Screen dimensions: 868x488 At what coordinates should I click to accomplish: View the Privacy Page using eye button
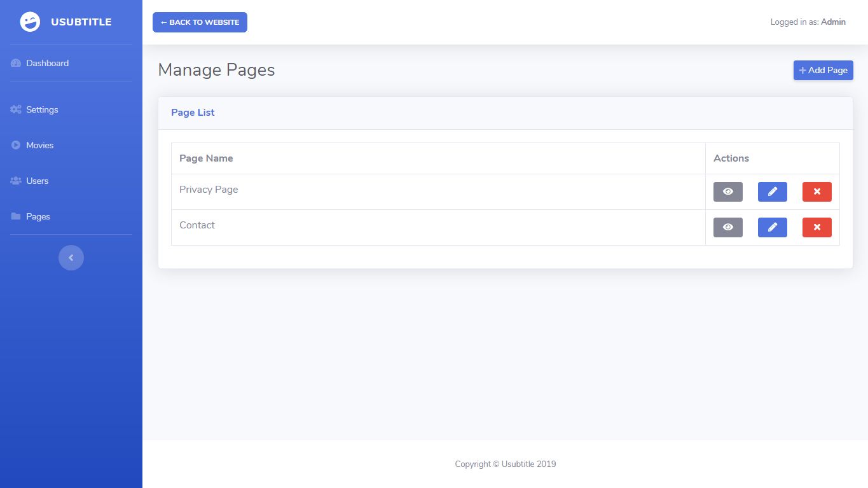click(x=727, y=192)
